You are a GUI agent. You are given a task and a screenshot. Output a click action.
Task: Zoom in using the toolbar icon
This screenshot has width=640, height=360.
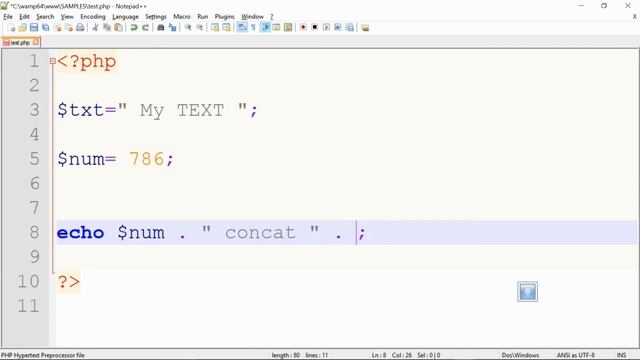coord(188,27)
